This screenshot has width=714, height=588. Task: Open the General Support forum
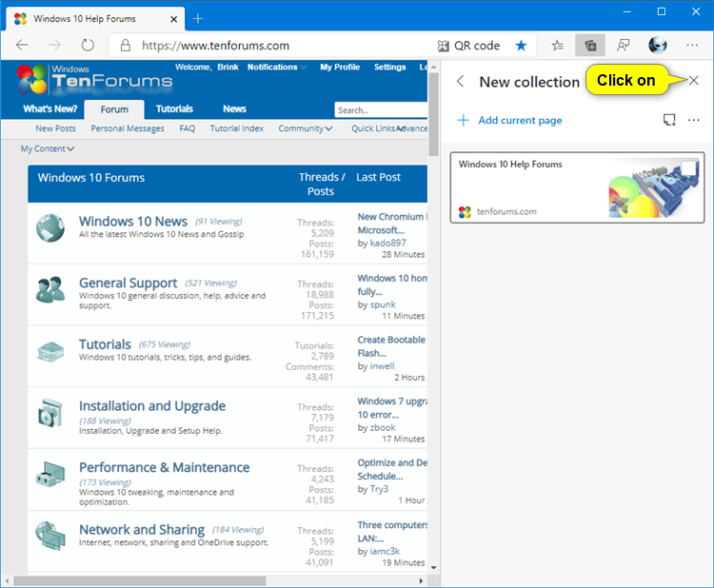click(128, 284)
